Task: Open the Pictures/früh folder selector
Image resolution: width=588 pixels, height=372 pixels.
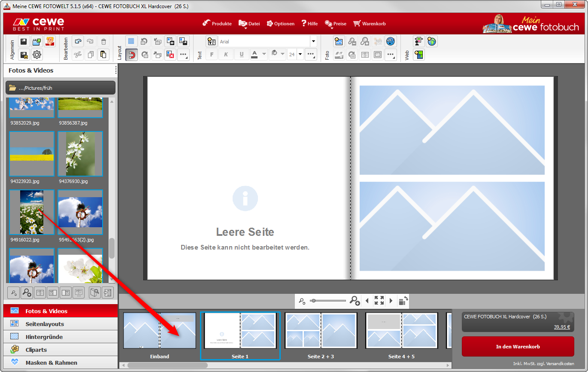Action: point(61,88)
